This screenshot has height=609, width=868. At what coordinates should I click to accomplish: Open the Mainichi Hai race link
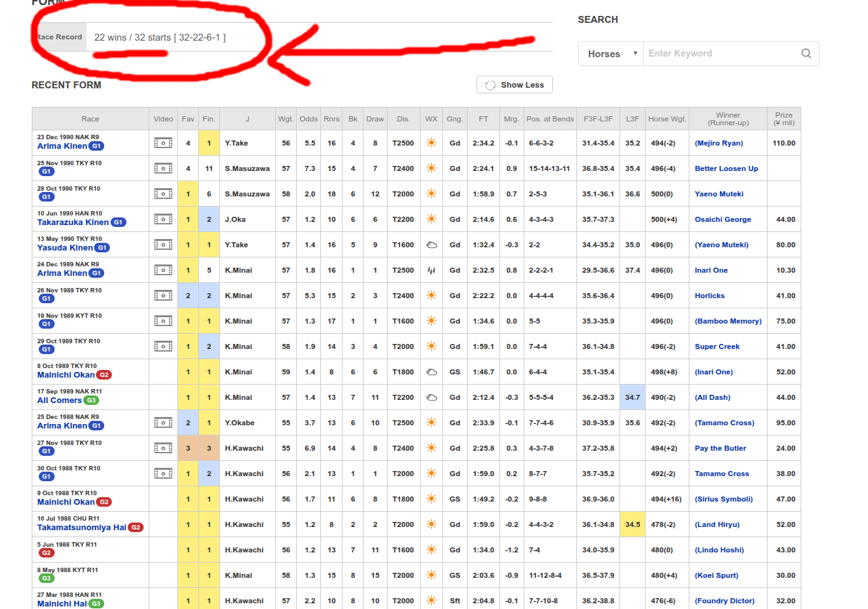coord(62,604)
